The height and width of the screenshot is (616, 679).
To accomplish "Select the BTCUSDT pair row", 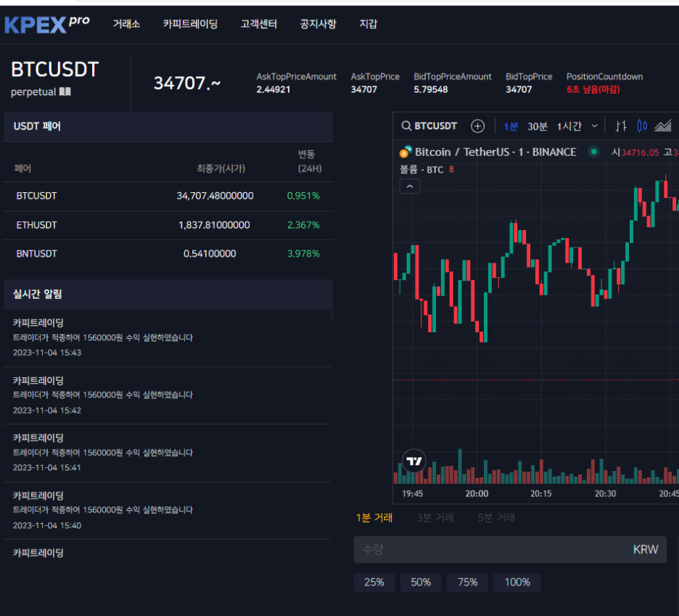I will pyautogui.click(x=168, y=196).
